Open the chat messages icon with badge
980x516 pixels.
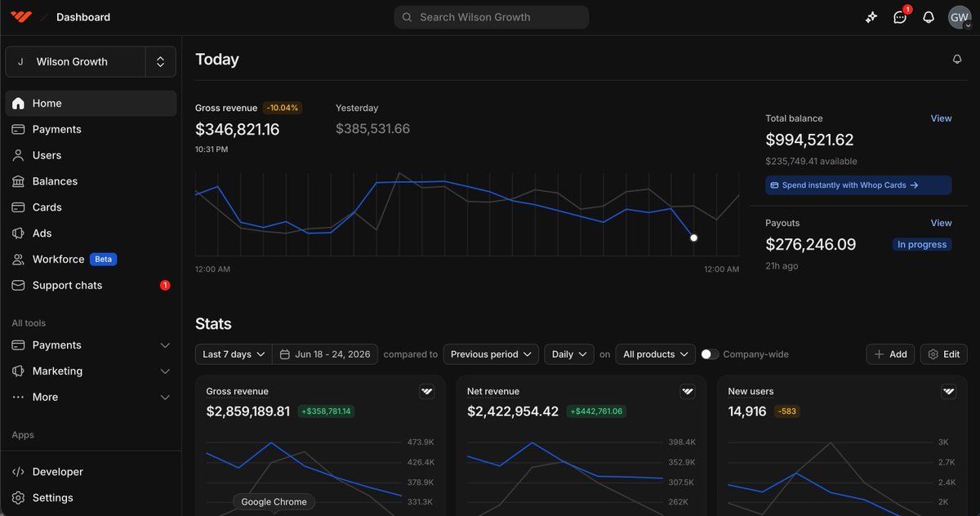[900, 17]
